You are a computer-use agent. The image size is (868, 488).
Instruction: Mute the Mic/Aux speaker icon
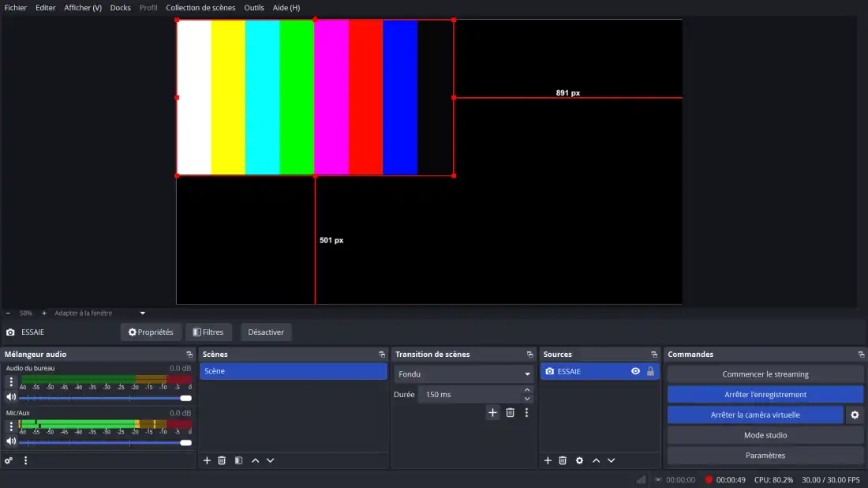pyautogui.click(x=11, y=442)
